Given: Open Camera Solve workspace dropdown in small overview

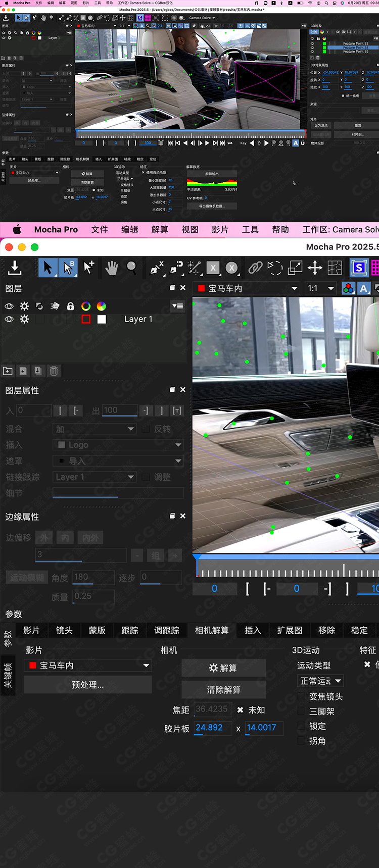Looking at the screenshot, I should (x=202, y=18).
